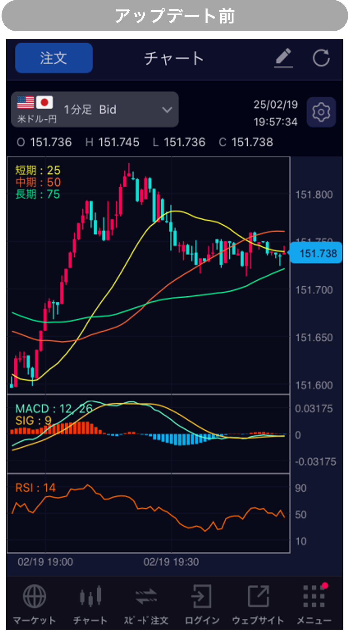Tap the ログイン tab label
Viewport: 350px width, 644px height.
coord(202,621)
